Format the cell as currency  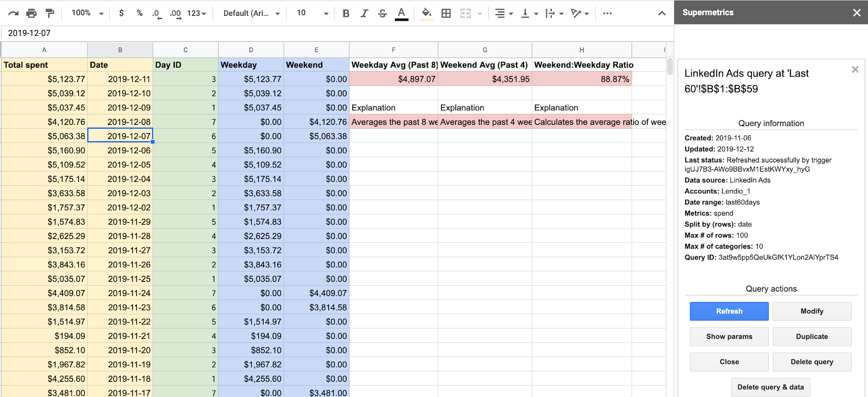point(121,13)
